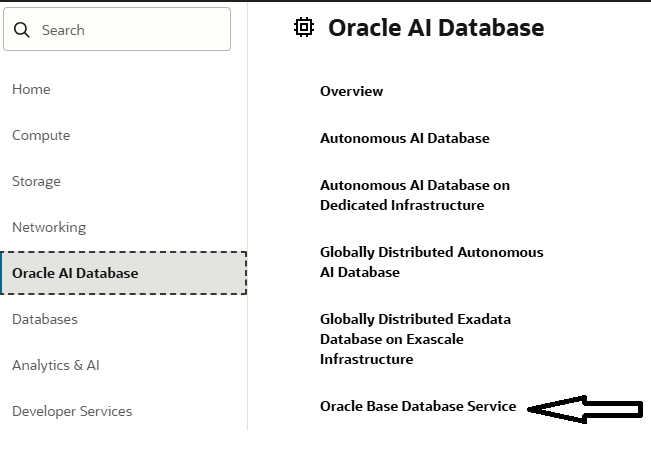The width and height of the screenshot is (651, 451).
Task: Click the Oracle AI Database chip icon
Action: coord(304,28)
